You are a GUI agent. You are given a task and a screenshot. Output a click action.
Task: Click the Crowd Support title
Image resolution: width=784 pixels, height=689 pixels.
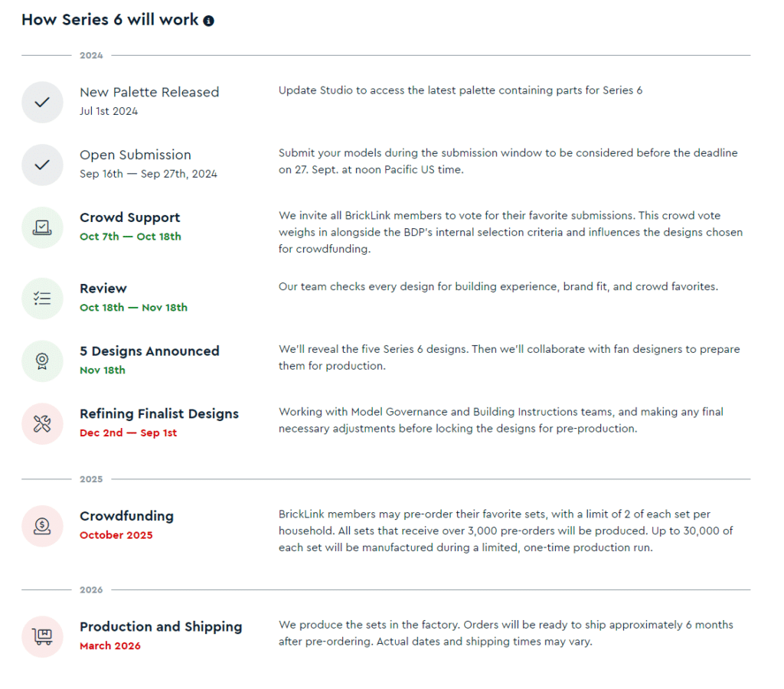coord(130,217)
